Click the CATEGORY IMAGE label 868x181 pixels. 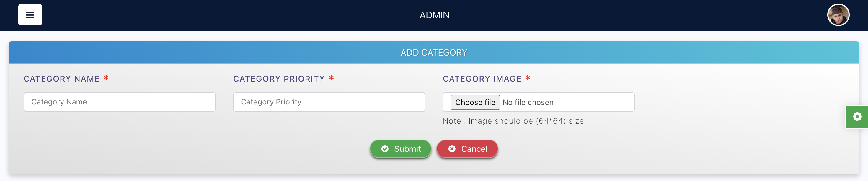pos(482,79)
